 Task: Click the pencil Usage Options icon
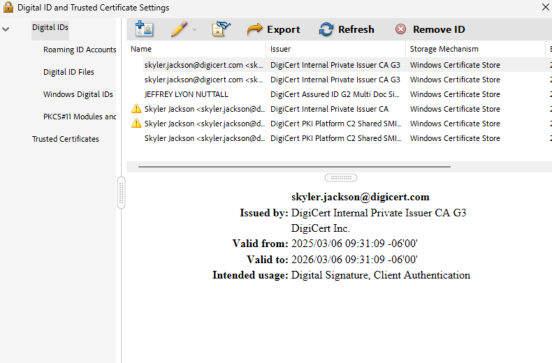[x=179, y=29]
